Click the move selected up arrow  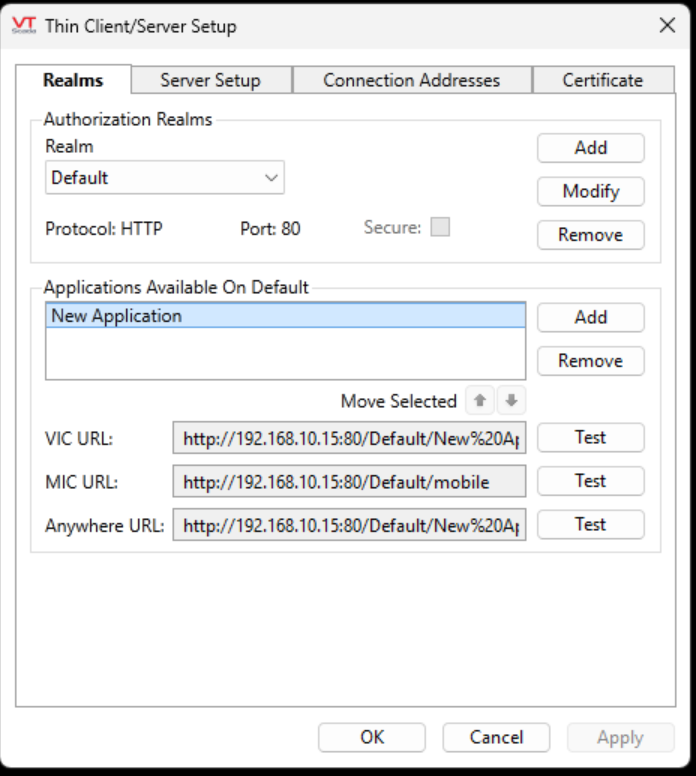(x=480, y=401)
